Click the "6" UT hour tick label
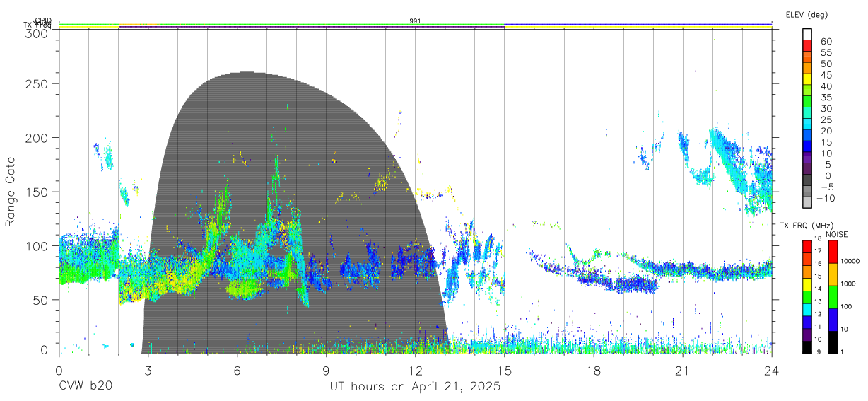Viewport: 868px width, 401px height. click(237, 371)
